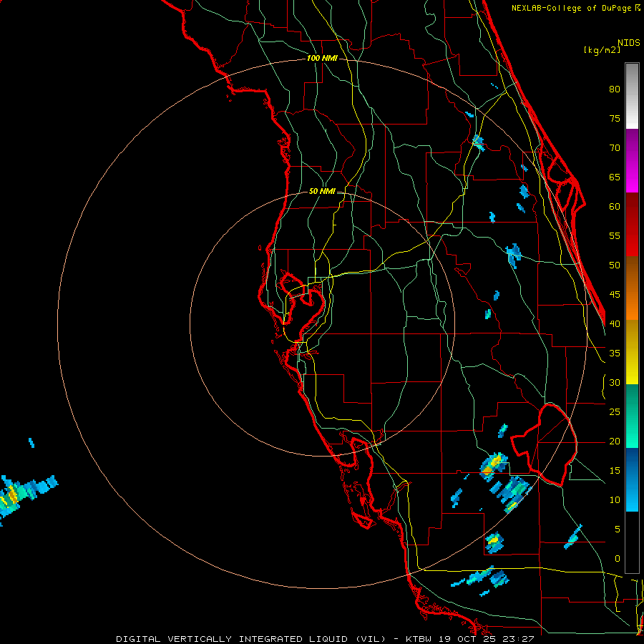Click the NEXLAB-College of DuPage label
The height and width of the screenshot is (644, 644).
point(575,8)
